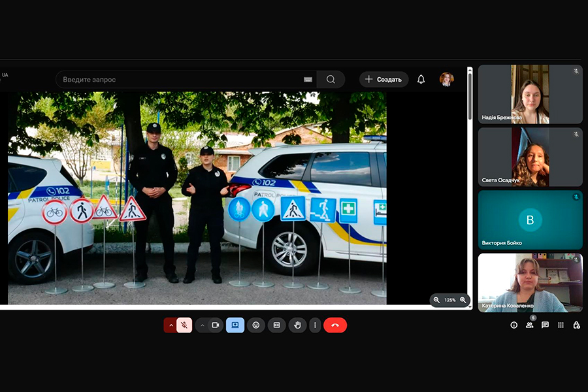This screenshot has width=588, height=392.
Task: Open the meeting details info icon
Action: (514, 325)
